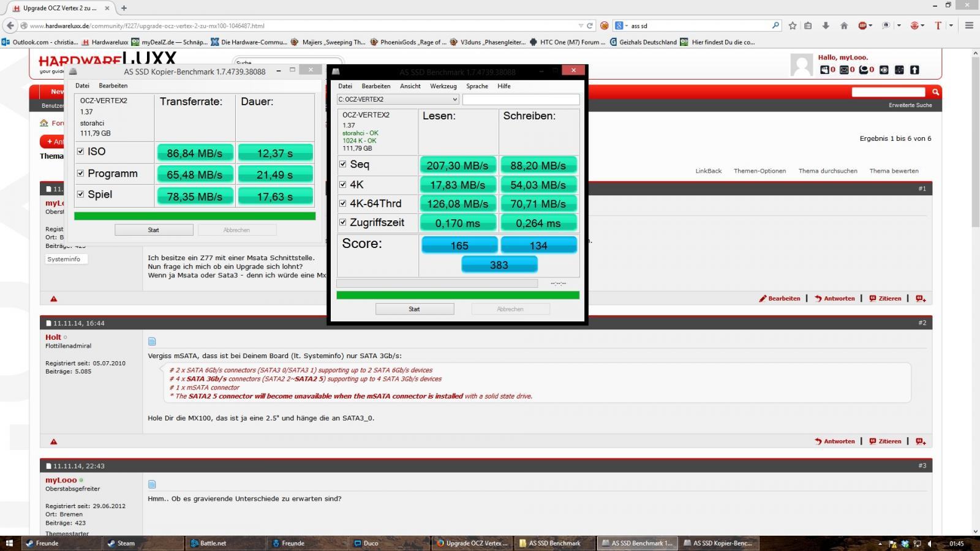Viewport: 980px width, 551px height.
Task: Click the red forum search magnifier button
Action: tap(935, 92)
